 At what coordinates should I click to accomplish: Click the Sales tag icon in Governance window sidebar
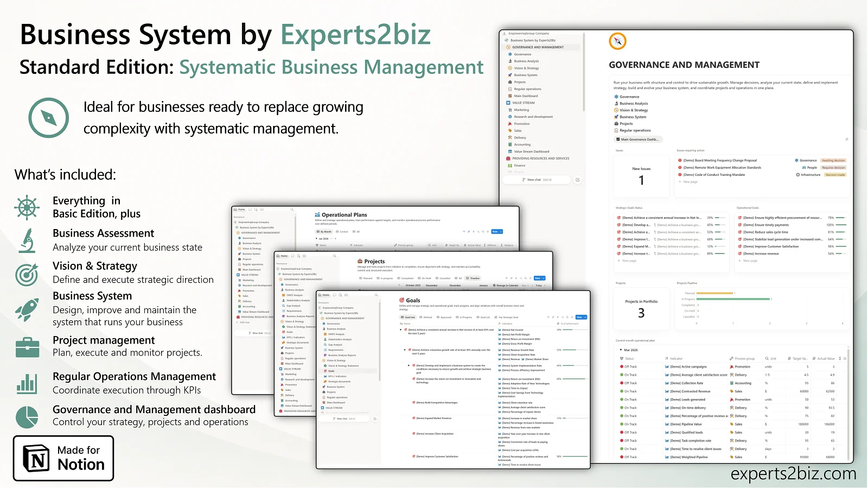(x=510, y=131)
